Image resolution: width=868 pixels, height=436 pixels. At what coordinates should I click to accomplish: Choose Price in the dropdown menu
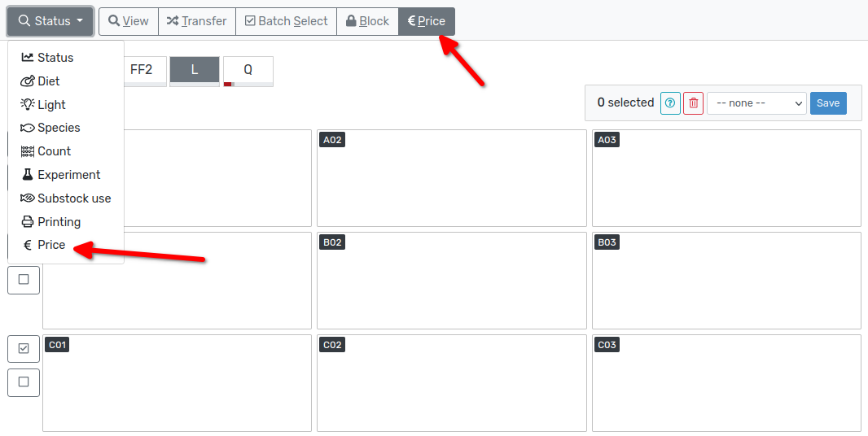[x=50, y=245]
